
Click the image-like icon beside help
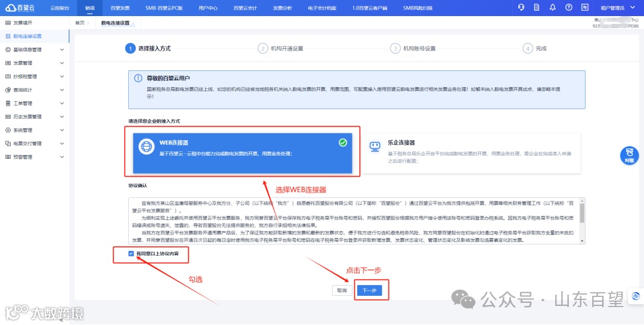click(x=585, y=7)
